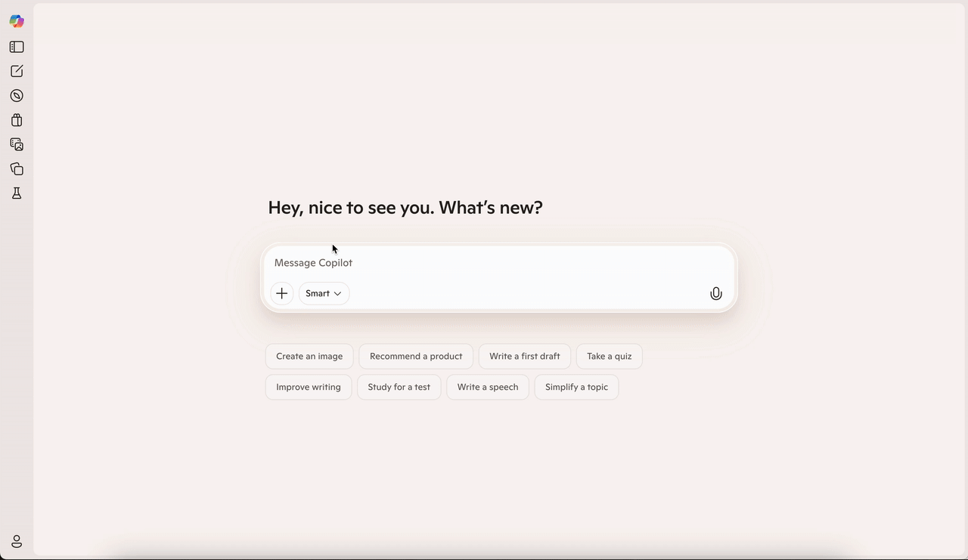
Task: Expand the Smart mode dropdown
Action: (x=324, y=293)
